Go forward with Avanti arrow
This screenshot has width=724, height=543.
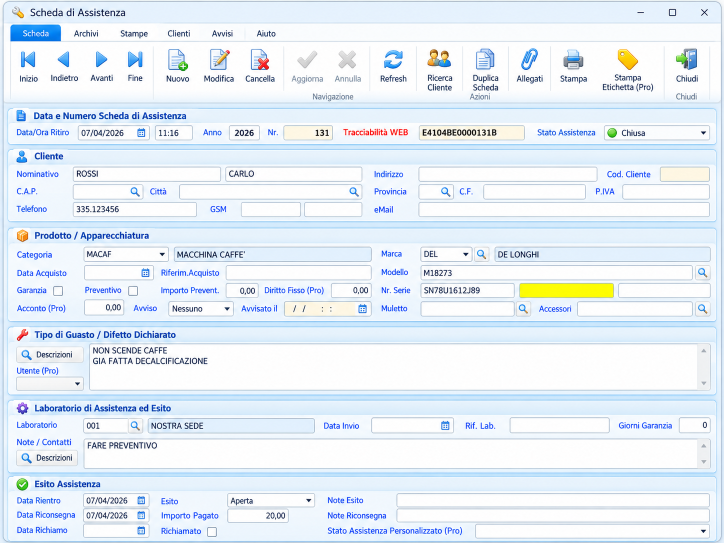coord(102,66)
